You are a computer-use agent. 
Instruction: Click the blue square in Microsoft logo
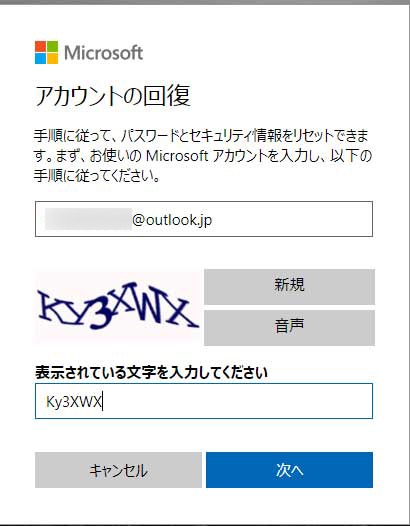tap(40, 58)
